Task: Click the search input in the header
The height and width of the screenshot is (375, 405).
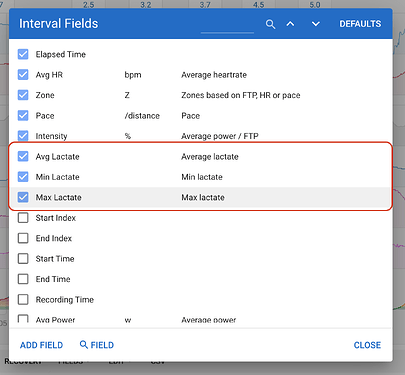Action: pyautogui.click(x=227, y=25)
